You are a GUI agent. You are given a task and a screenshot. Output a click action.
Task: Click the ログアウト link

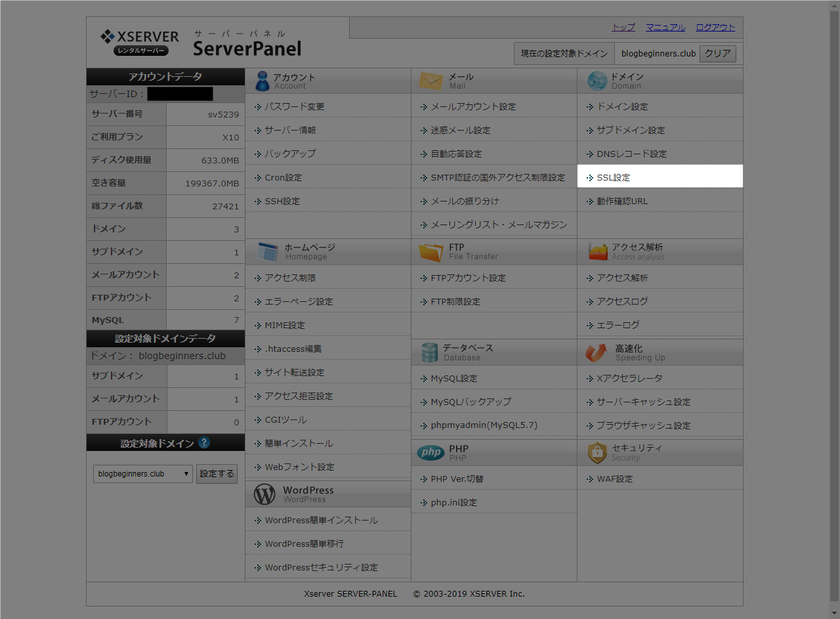point(715,27)
